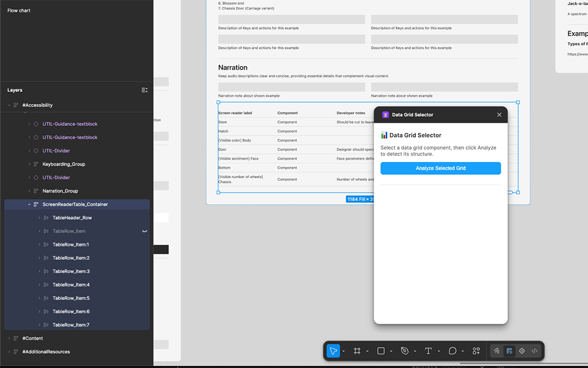
Task: Switch to the highlighted Design mode icon
Action: [509, 351]
